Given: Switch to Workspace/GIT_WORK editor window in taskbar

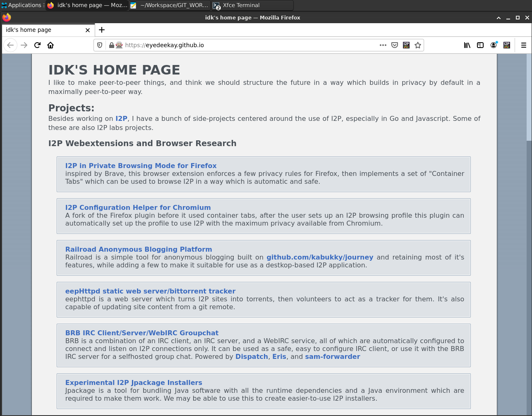Looking at the screenshot, I should point(170,5).
